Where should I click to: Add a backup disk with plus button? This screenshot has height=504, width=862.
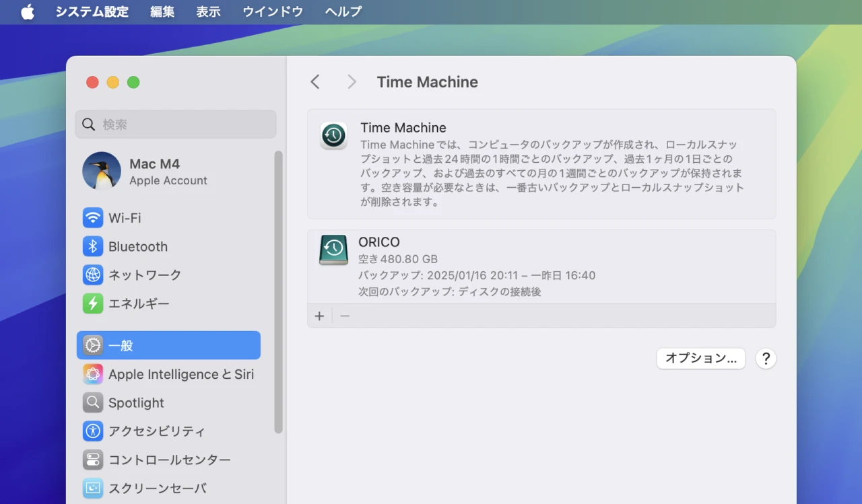click(x=320, y=316)
